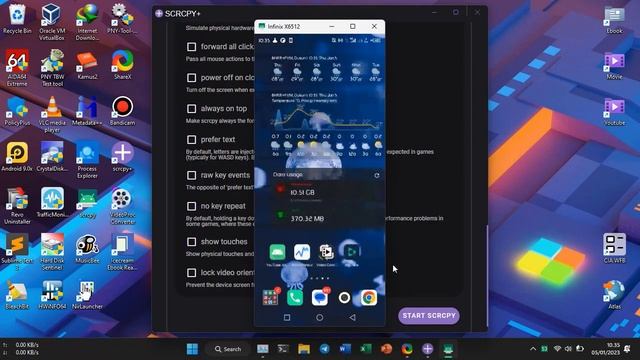This screenshot has width=640, height=360.
Task: Enable the show touches checkbox
Action: 191,242
